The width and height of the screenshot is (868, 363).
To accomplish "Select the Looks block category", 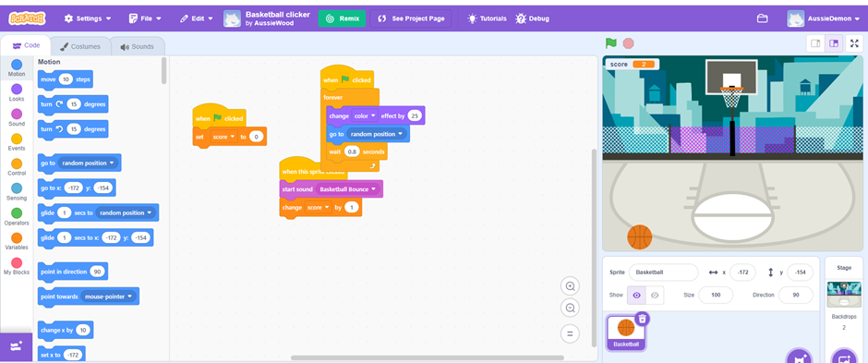I will point(17,92).
